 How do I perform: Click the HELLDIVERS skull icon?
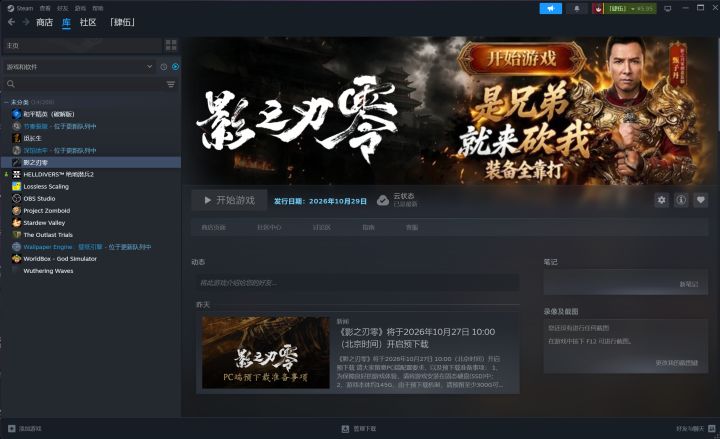coord(17,174)
